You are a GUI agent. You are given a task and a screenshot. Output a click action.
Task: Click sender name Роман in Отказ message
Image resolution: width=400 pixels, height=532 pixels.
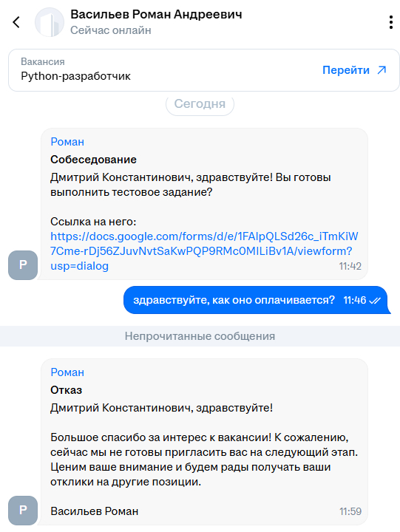[x=67, y=372]
